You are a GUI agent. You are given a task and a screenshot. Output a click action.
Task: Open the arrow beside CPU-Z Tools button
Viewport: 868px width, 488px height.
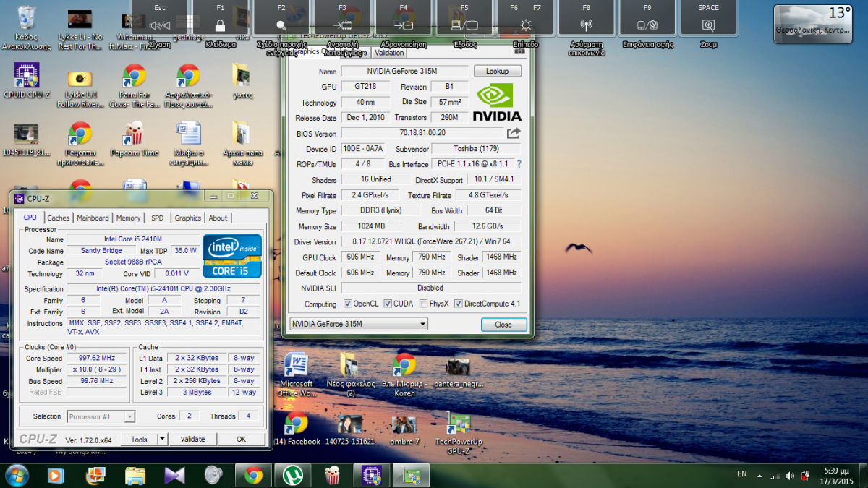(x=162, y=439)
